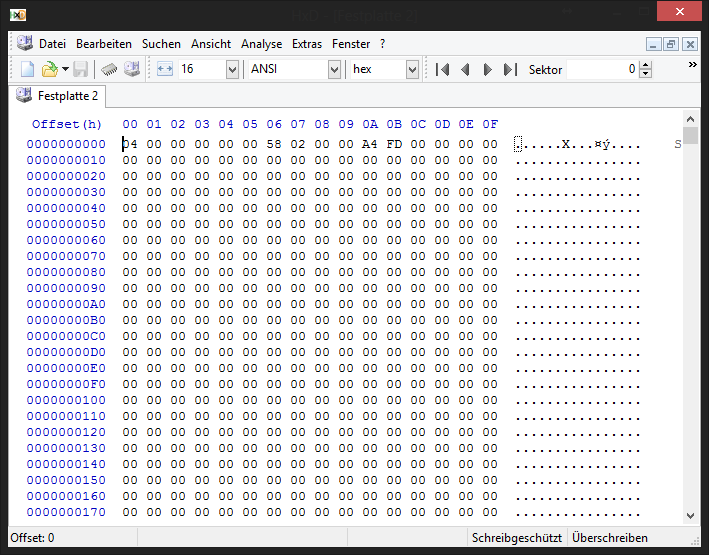Go to the previous sector
709x555 pixels.
(465, 70)
